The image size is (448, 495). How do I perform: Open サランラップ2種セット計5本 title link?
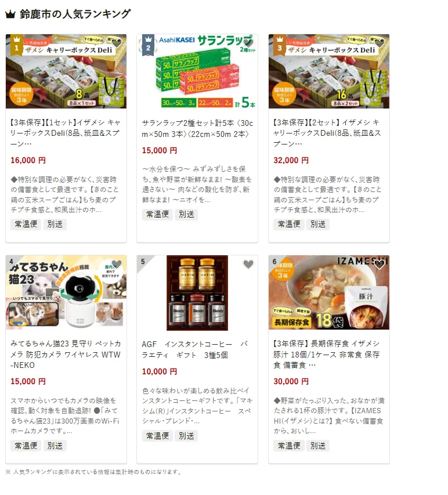click(197, 128)
